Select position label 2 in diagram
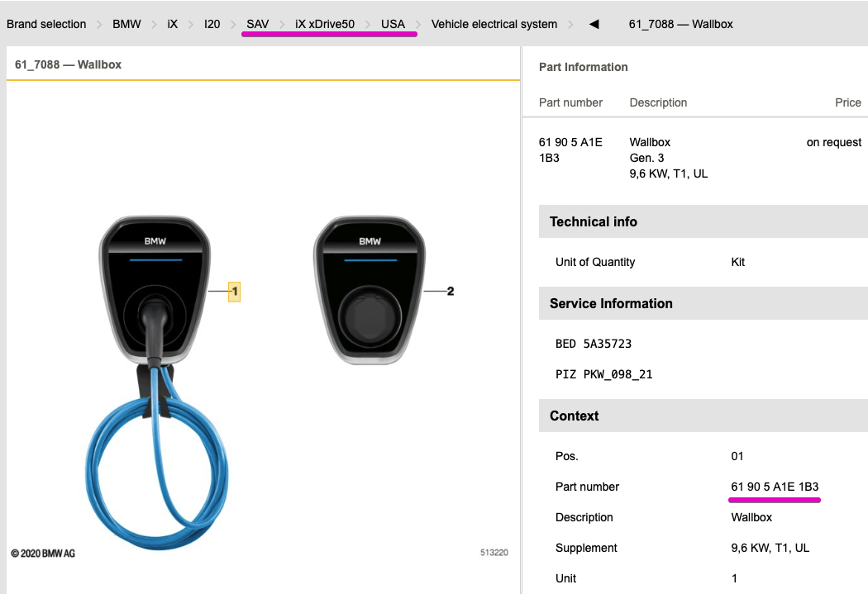Screen dimensions: 868x594 point(451,291)
